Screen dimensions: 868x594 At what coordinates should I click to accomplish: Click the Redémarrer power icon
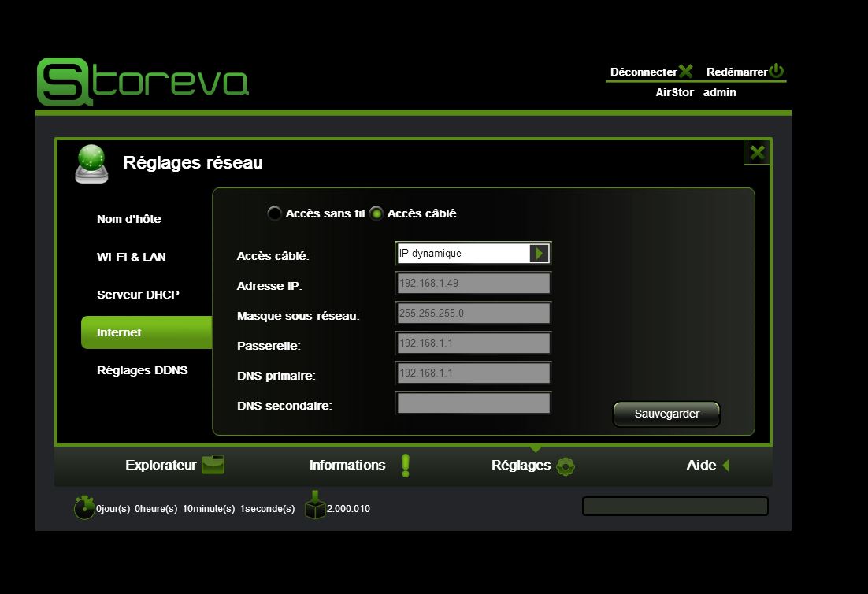tap(777, 71)
